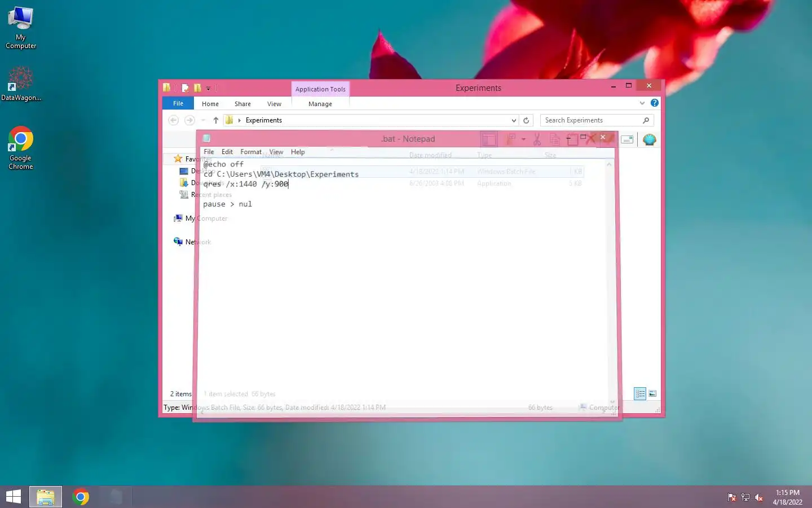Open the View menu in Notepad
This screenshot has height=508, width=812.
pyautogui.click(x=276, y=152)
